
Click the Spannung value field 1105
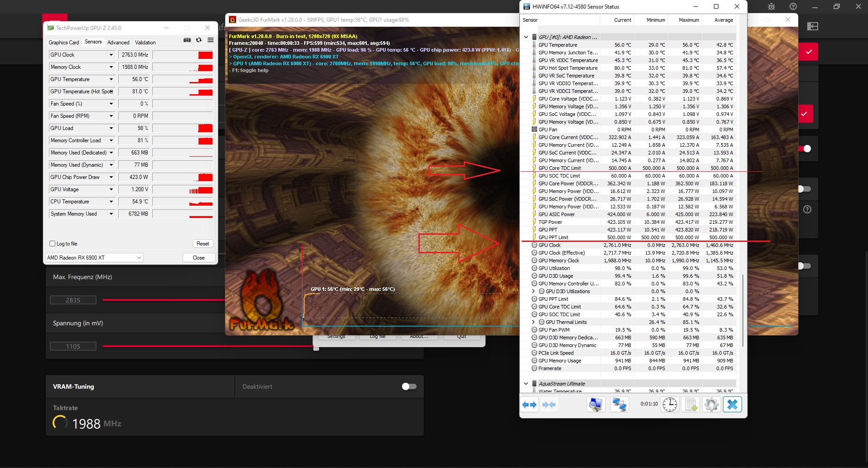point(73,346)
